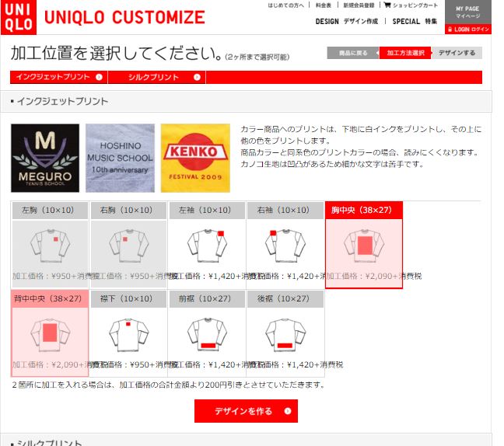Click the KENKO FESTIVAL 2009 sample image

[x=195, y=158]
